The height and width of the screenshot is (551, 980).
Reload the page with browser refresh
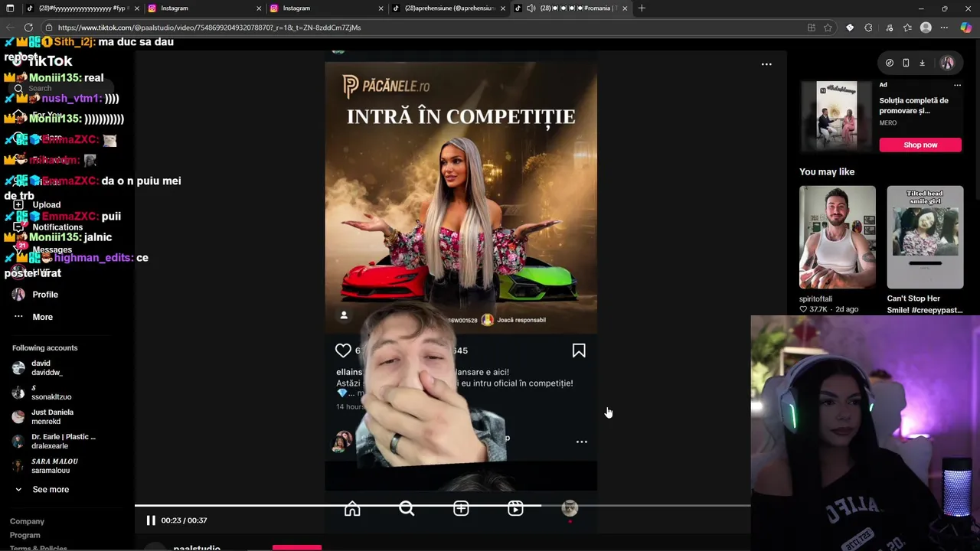[x=28, y=28]
